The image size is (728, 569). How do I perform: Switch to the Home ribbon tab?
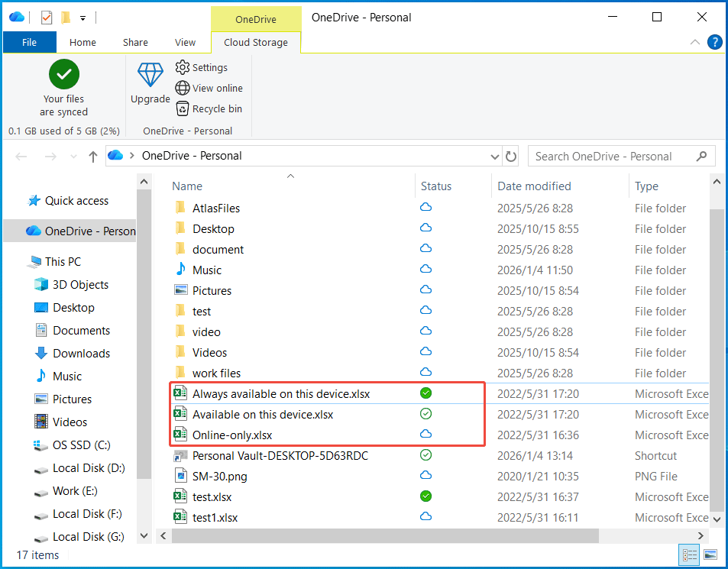(x=83, y=42)
